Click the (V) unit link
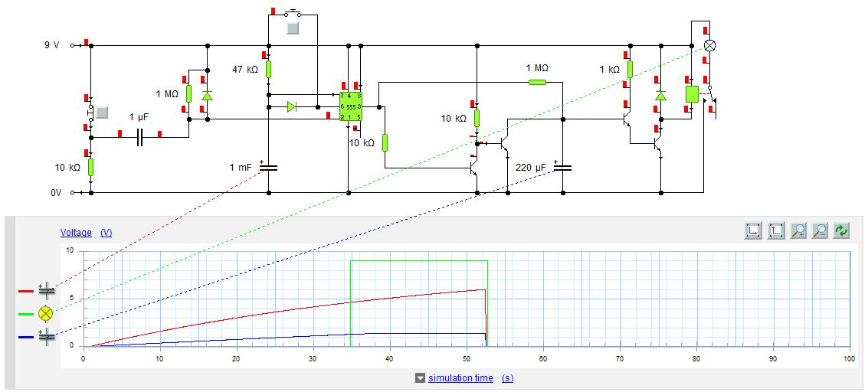The width and height of the screenshot is (868, 392). [106, 233]
